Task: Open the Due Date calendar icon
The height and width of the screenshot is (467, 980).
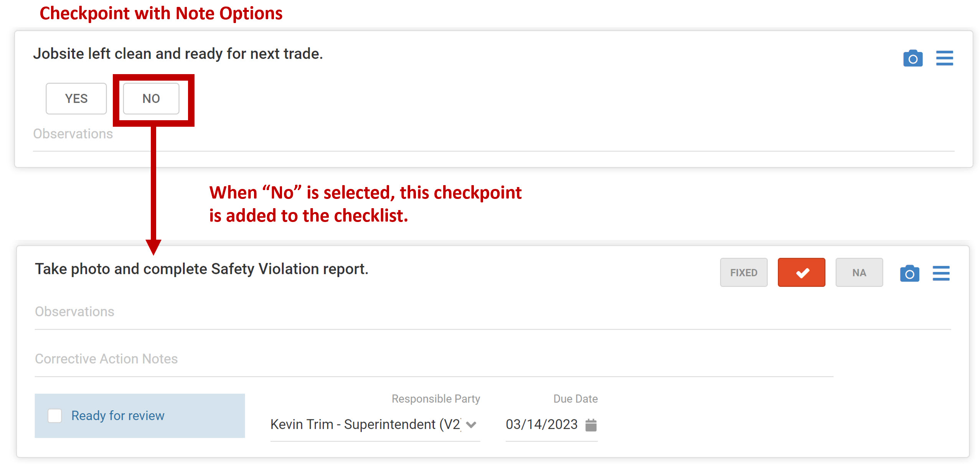Action: tap(591, 425)
